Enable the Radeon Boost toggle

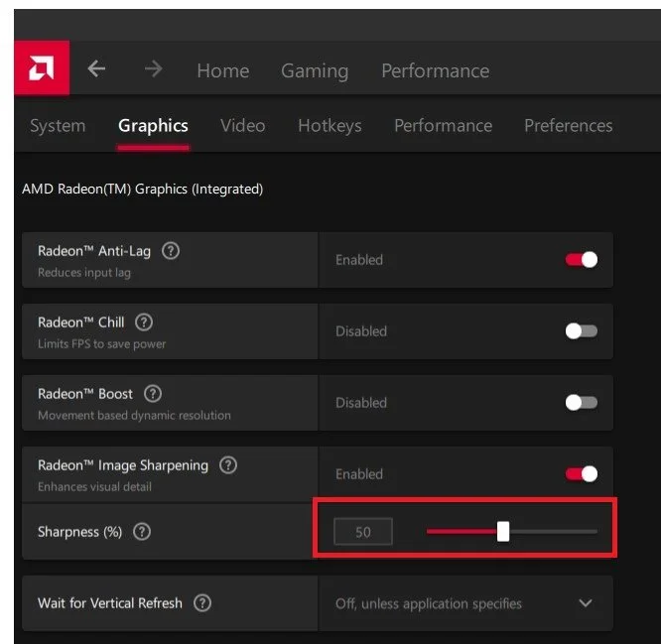582,403
